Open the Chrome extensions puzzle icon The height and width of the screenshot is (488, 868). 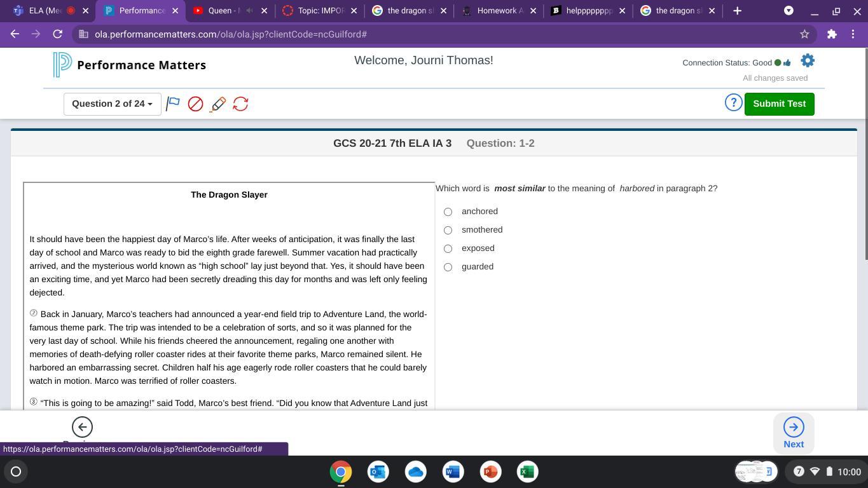832,34
